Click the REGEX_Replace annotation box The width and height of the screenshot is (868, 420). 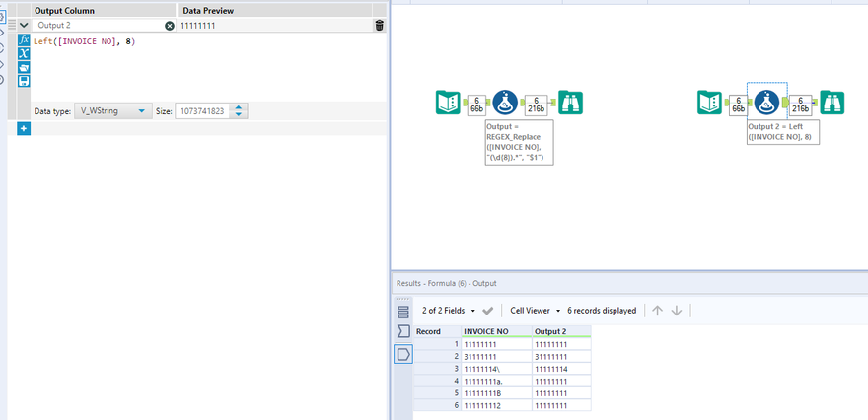(x=520, y=142)
